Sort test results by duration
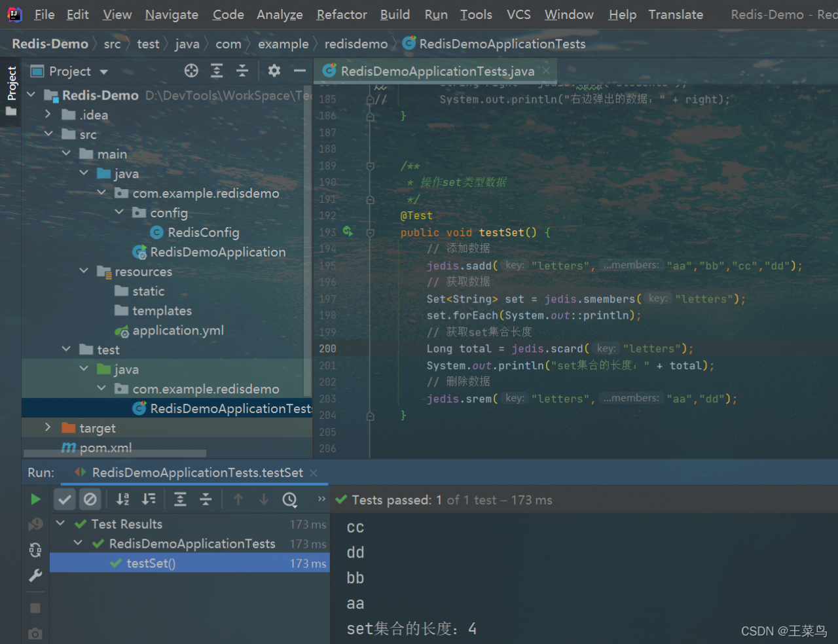 tap(149, 499)
